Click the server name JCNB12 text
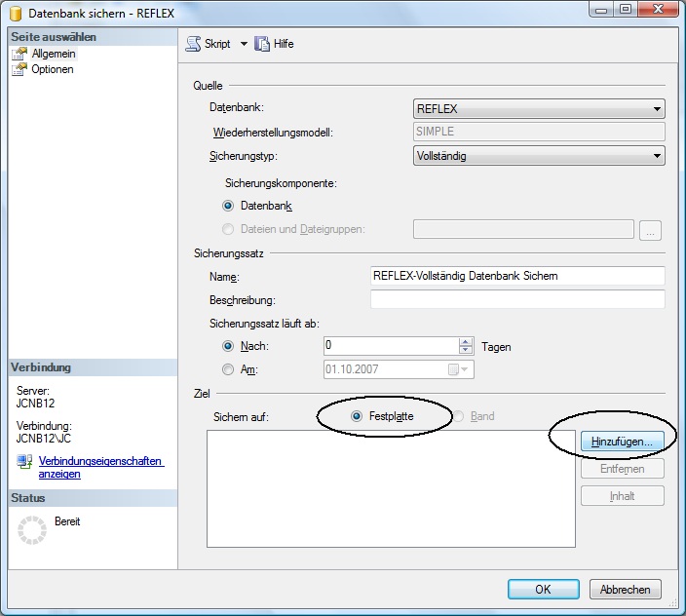686x616 pixels. tap(35, 404)
